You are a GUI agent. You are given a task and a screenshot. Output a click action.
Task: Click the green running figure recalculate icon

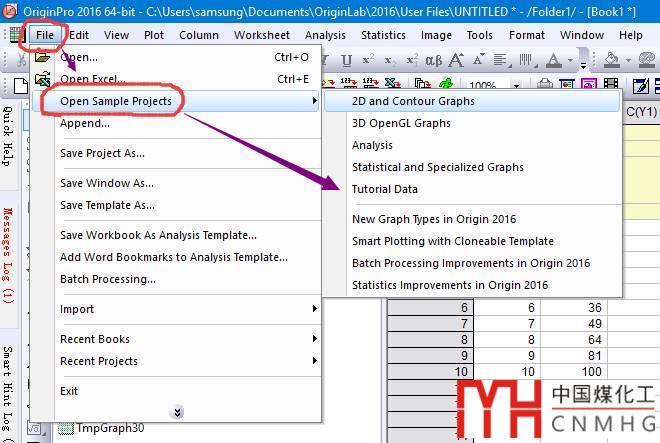445,83
